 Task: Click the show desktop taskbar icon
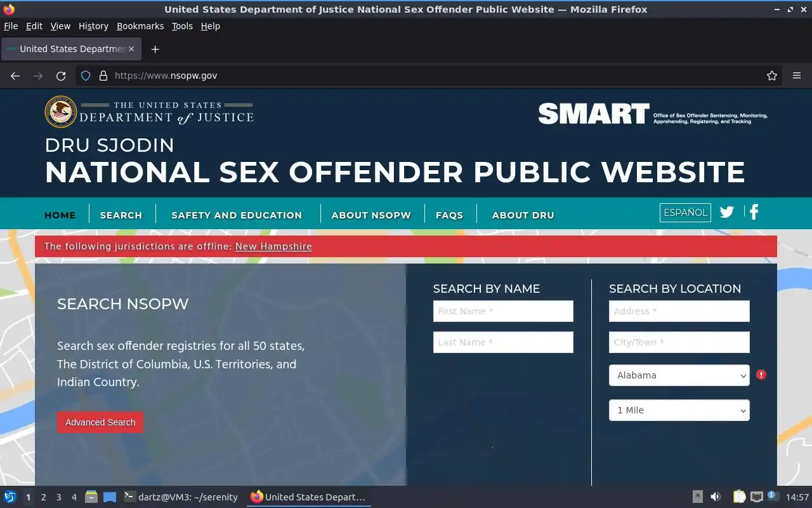(110, 497)
